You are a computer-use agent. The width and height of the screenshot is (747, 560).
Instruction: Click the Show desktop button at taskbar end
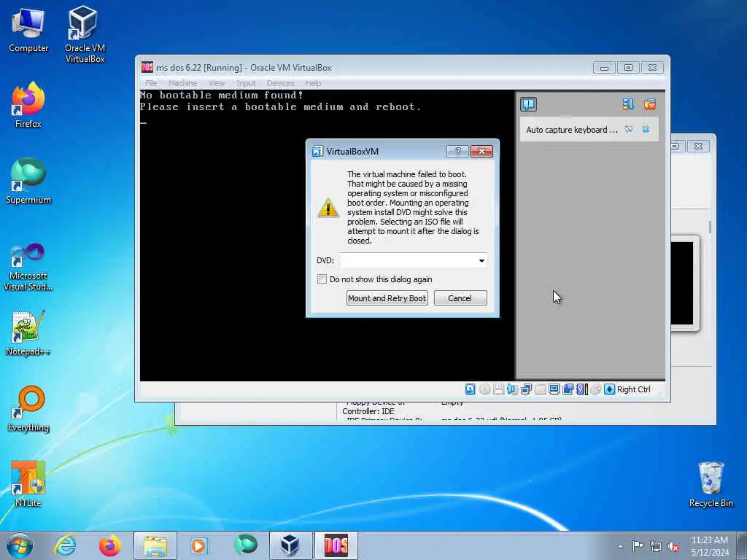point(742,545)
